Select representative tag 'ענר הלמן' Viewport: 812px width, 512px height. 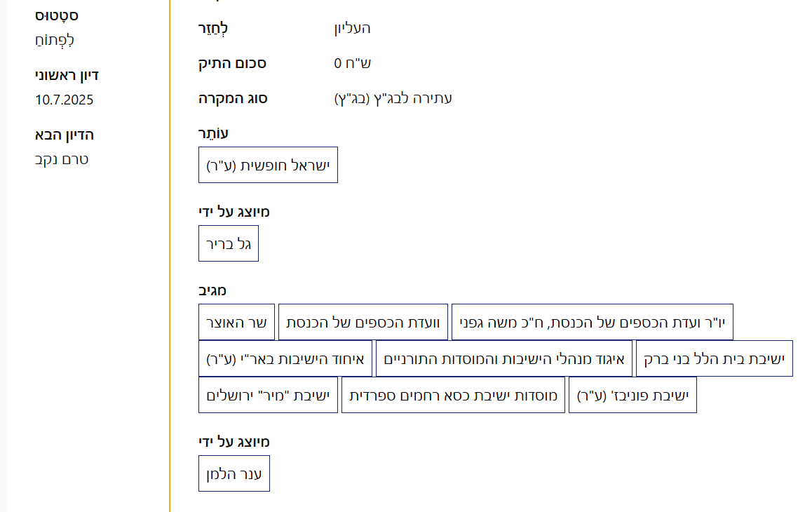(x=234, y=473)
